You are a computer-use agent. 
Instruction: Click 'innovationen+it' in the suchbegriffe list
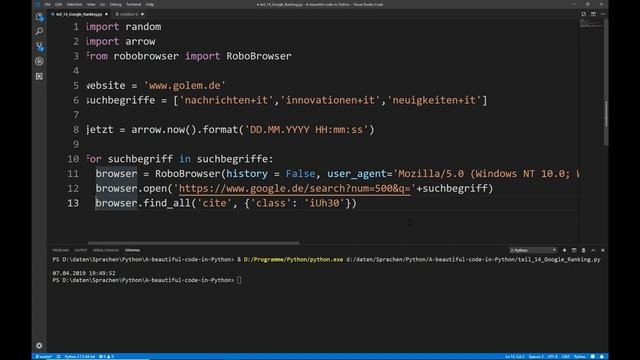coord(330,100)
